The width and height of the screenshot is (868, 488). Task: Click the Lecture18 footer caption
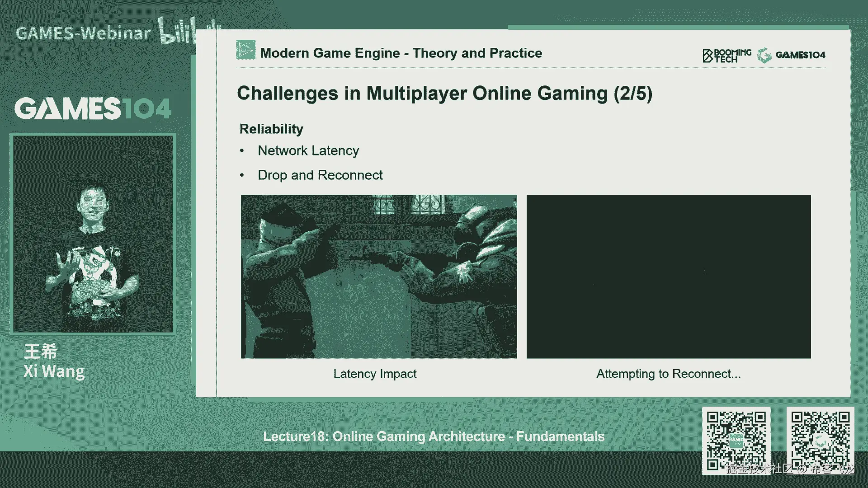pos(434,436)
